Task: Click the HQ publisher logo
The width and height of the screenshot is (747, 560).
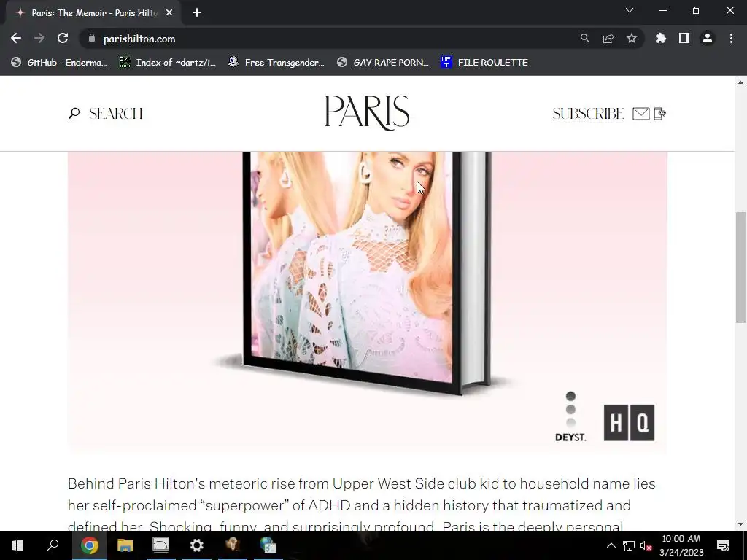Action: click(x=629, y=423)
